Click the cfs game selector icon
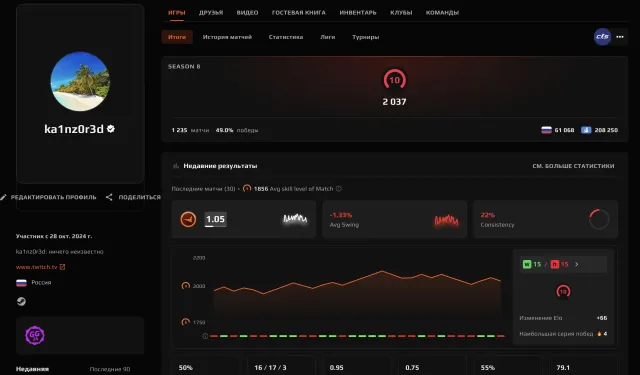 pyautogui.click(x=602, y=37)
